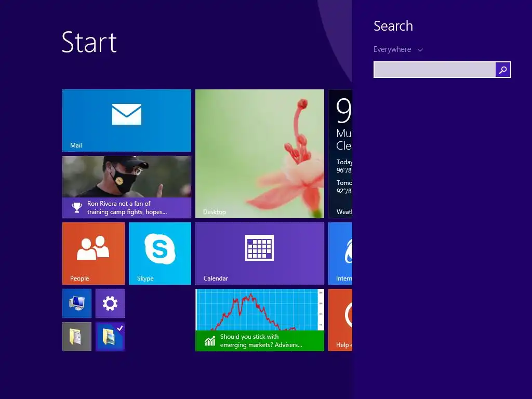Open the Documents folder tile
The height and width of the screenshot is (399, 532).
(77, 337)
